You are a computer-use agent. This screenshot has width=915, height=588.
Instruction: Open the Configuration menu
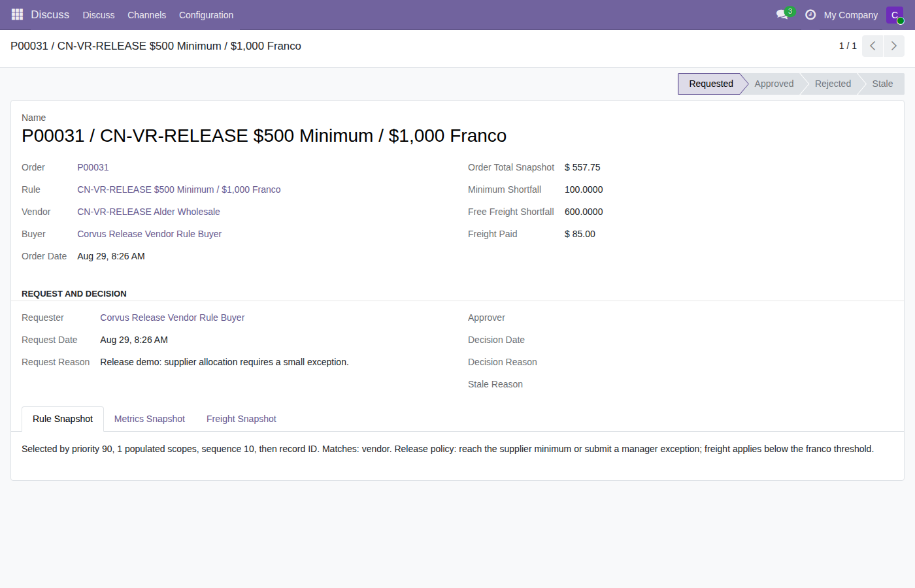(206, 15)
